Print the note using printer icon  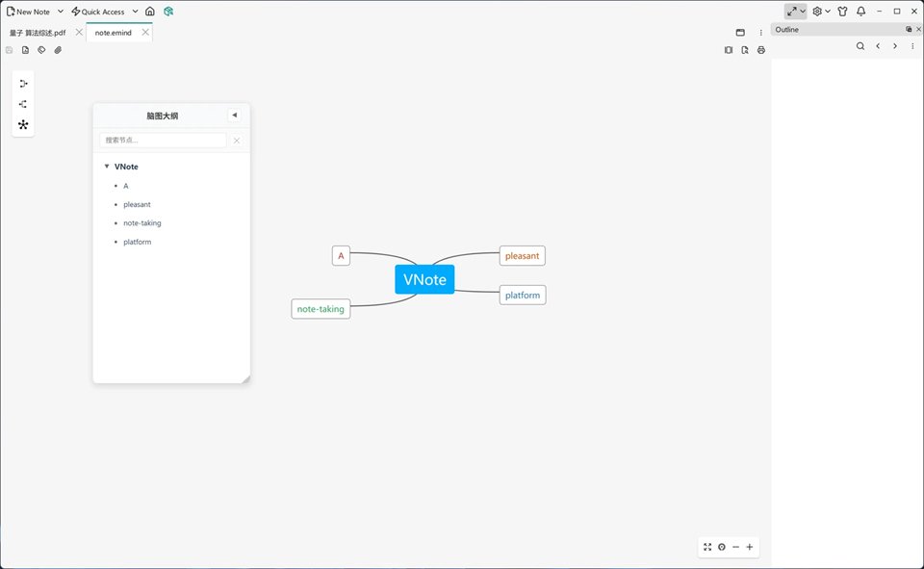pyautogui.click(x=761, y=50)
